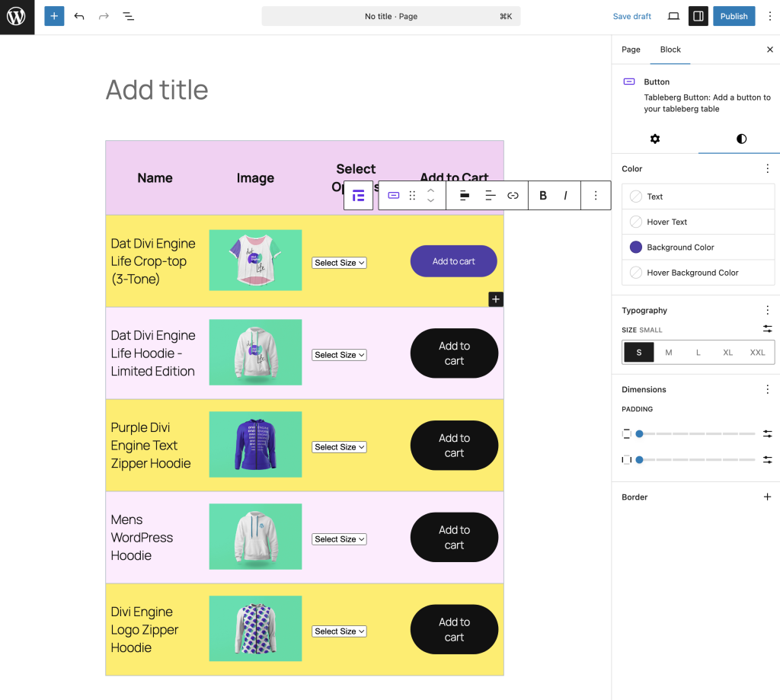This screenshot has height=700, width=780.
Task: Toggle the settings sidebar panel
Action: click(698, 17)
